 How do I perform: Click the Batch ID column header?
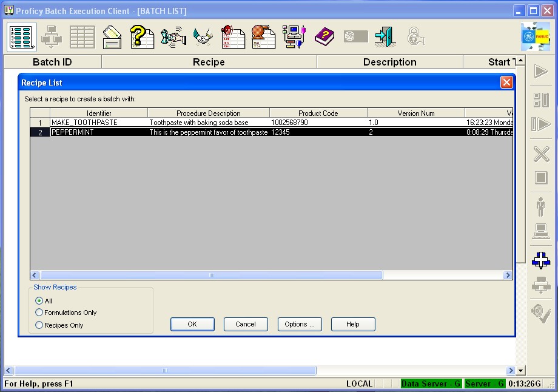52,62
